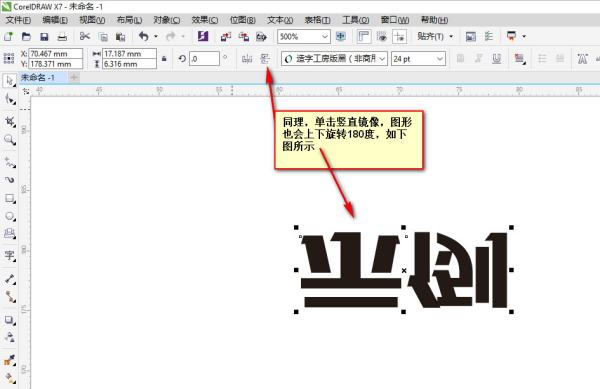Toggle bulleted list

542,59
